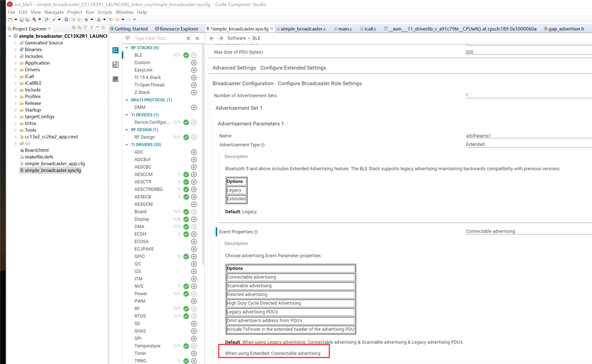Switch to the simple_broadcaster.c tab
The height and width of the screenshot is (364, 592).
pos(301,29)
